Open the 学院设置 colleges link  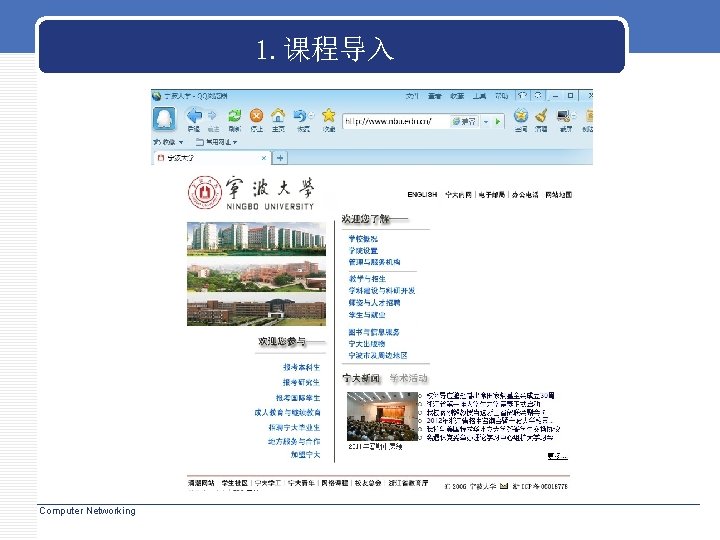[363, 251]
